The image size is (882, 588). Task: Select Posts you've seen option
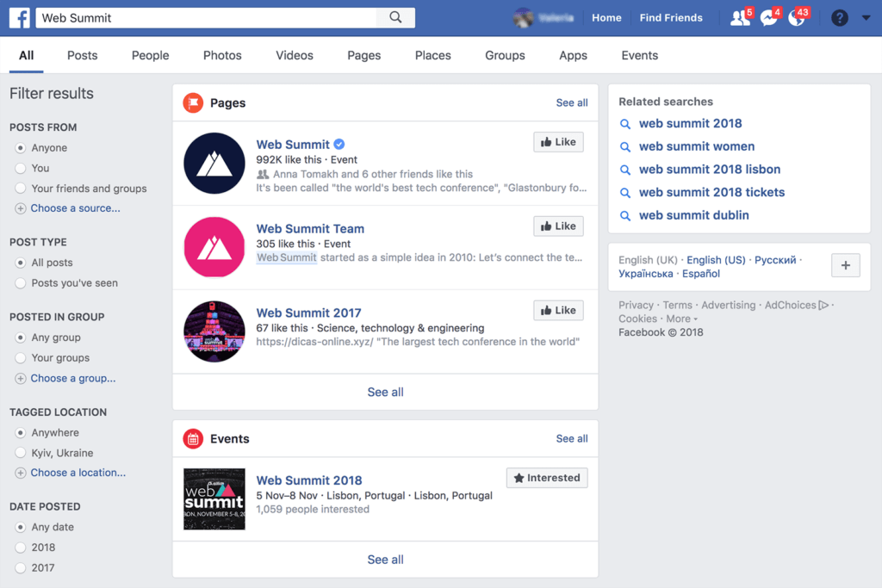point(21,283)
